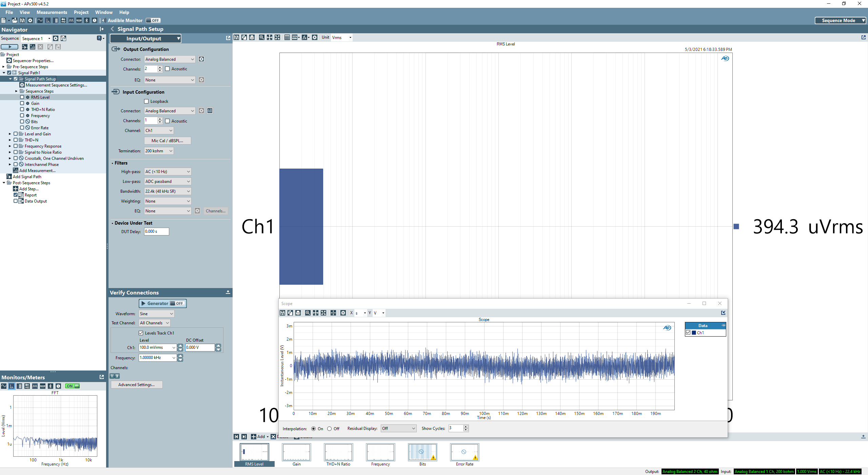Open the View menu
Viewport: 868px width, 475px height.
(25, 12)
